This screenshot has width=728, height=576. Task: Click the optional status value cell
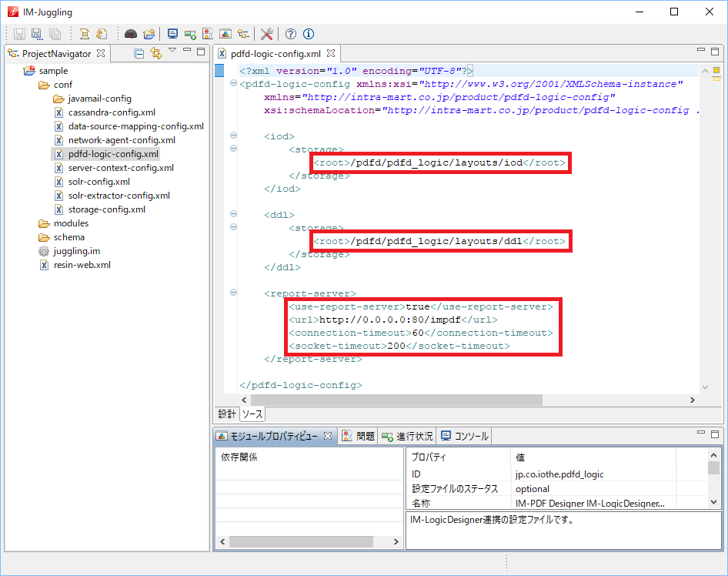(593, 489)
